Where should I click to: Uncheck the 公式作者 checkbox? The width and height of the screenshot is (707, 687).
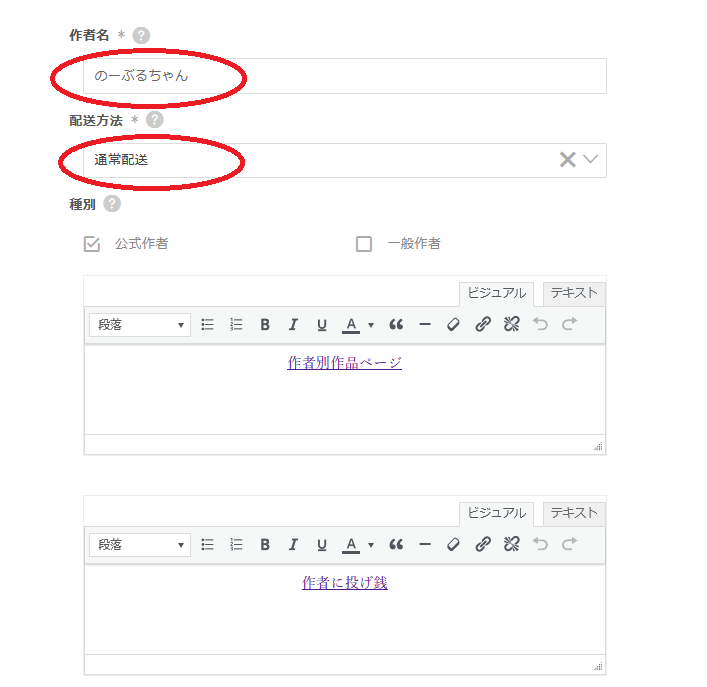pyautogui.click(x=92, y=244)
